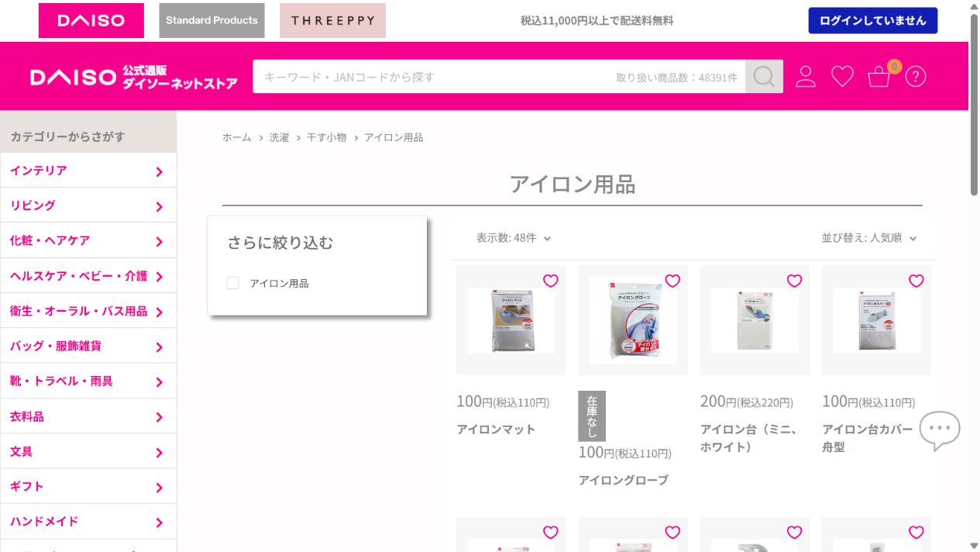Click the help question mark icon

click(x=916, y=77)
